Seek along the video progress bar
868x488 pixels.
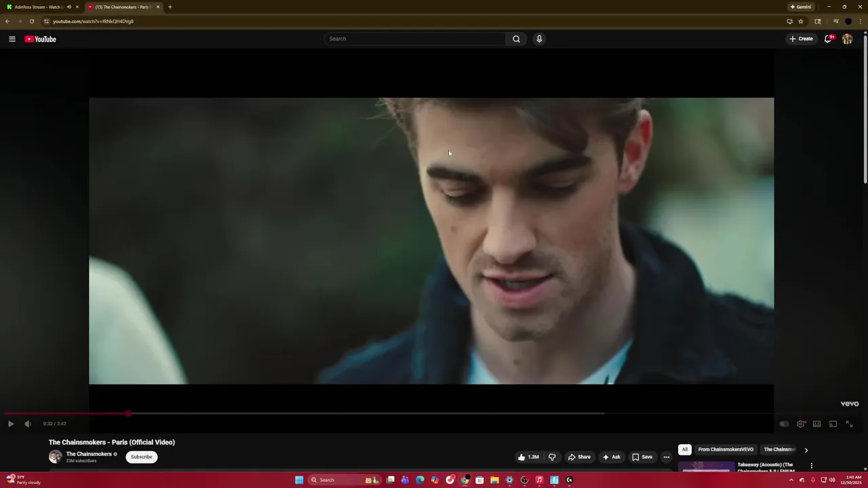434,413
